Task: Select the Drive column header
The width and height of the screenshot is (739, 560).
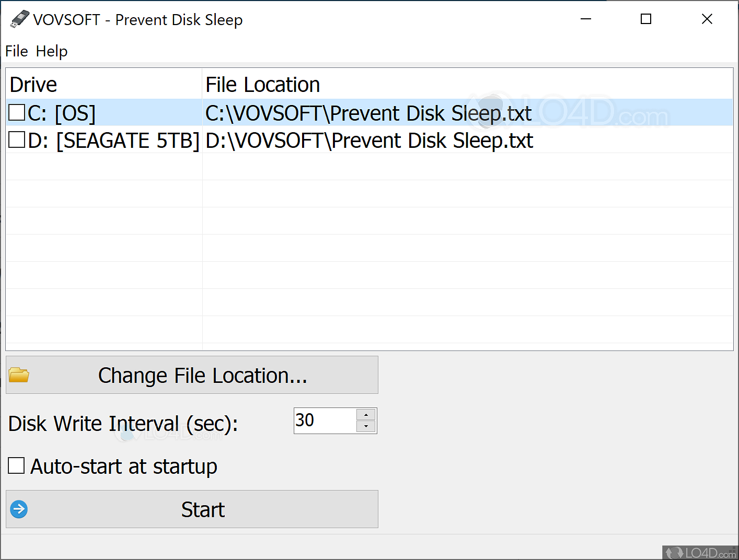Action: point(33,84)
